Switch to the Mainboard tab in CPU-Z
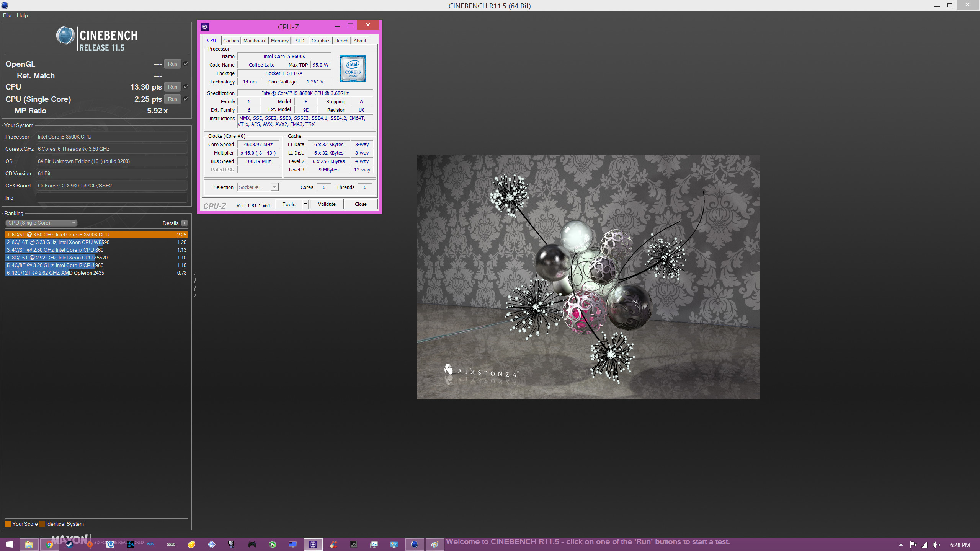This screenshot has width=980, height=551. tap(255, 41)
